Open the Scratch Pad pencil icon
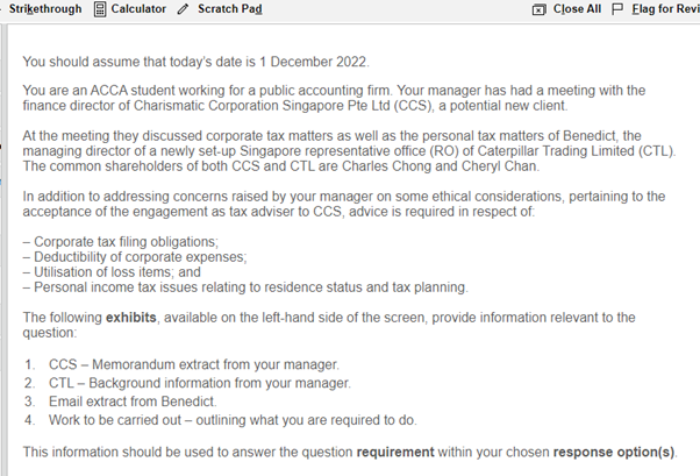The width and height of the screenshot is (700, 476). pyautogui.click(x=182, y=9)
